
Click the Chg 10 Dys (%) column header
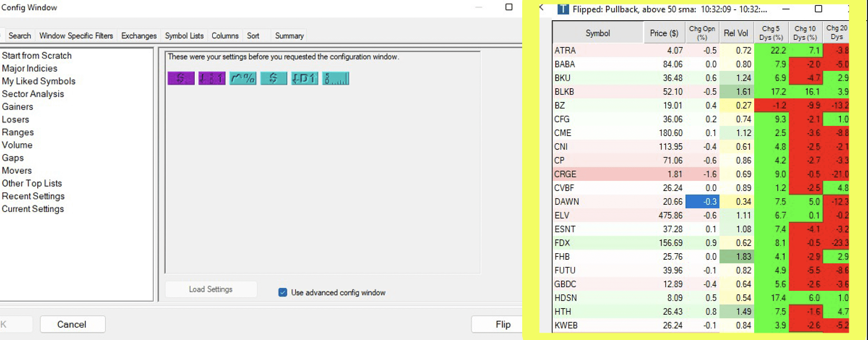(805, 33)
